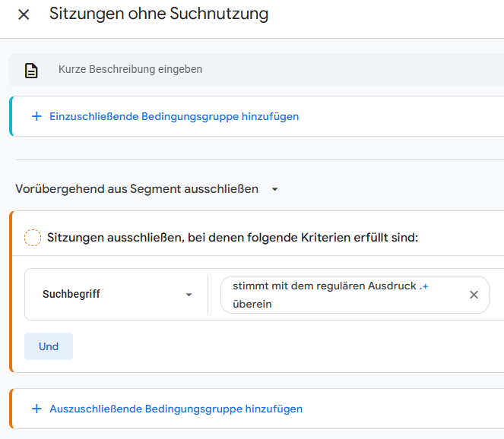This screenshot has width=504, height=439.
Task: Click the dashed orange circle scope icon
Action: click(33, 238)
